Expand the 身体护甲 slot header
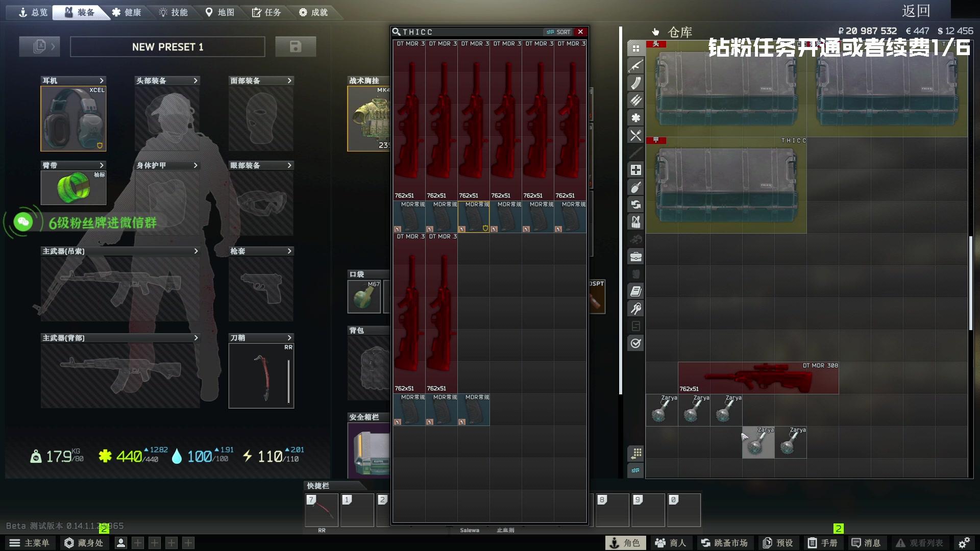Viewport: 980px width, 551px height. click(x=167, y=165)
